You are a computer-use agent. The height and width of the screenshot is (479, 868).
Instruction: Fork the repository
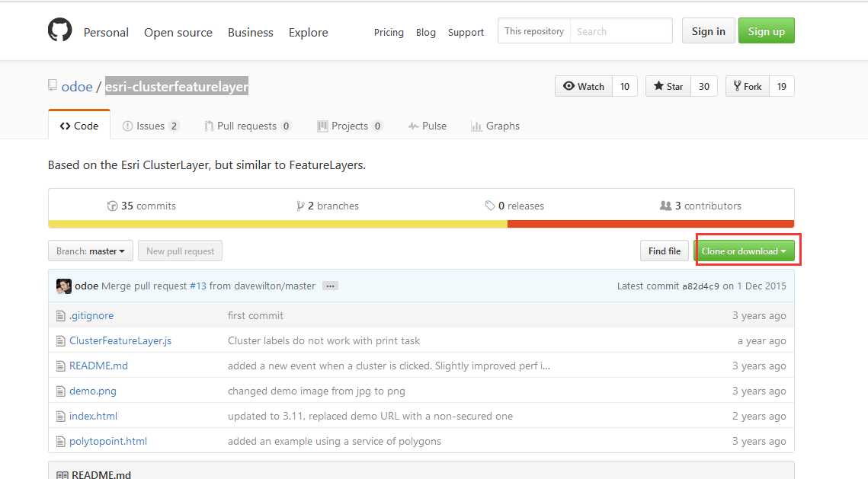coord(748,86)
